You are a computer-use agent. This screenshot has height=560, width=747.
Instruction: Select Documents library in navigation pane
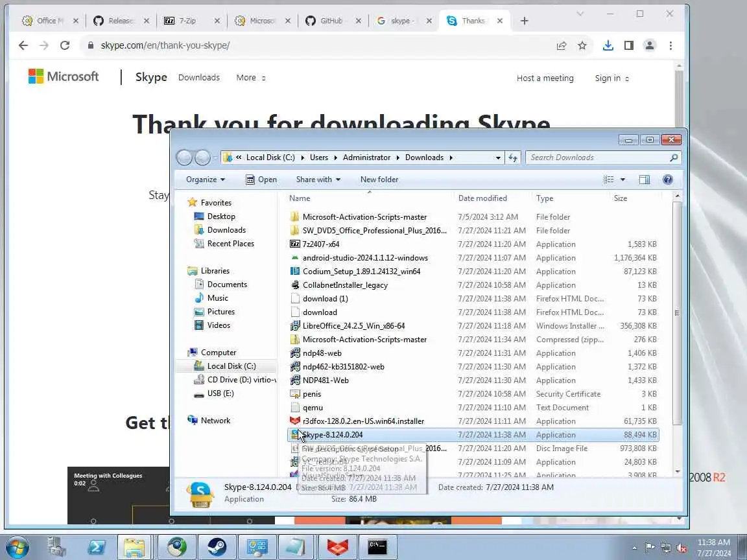pos(227,285)
